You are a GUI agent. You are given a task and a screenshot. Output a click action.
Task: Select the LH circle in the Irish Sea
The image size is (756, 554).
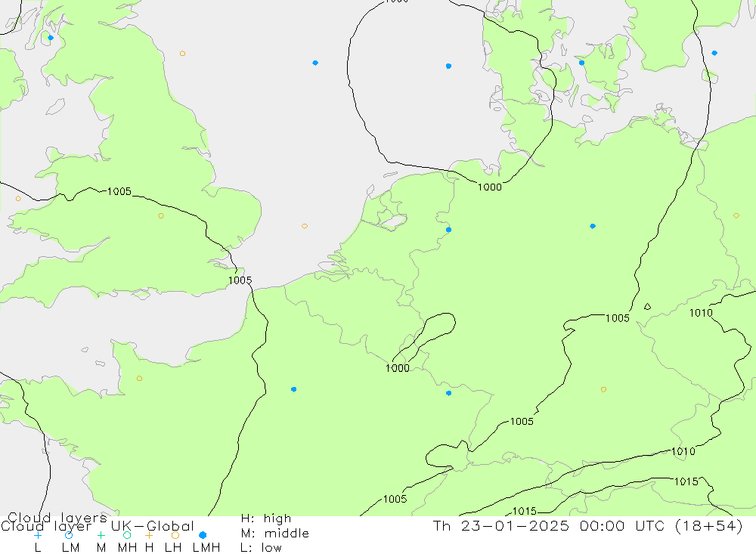[18, 199]
